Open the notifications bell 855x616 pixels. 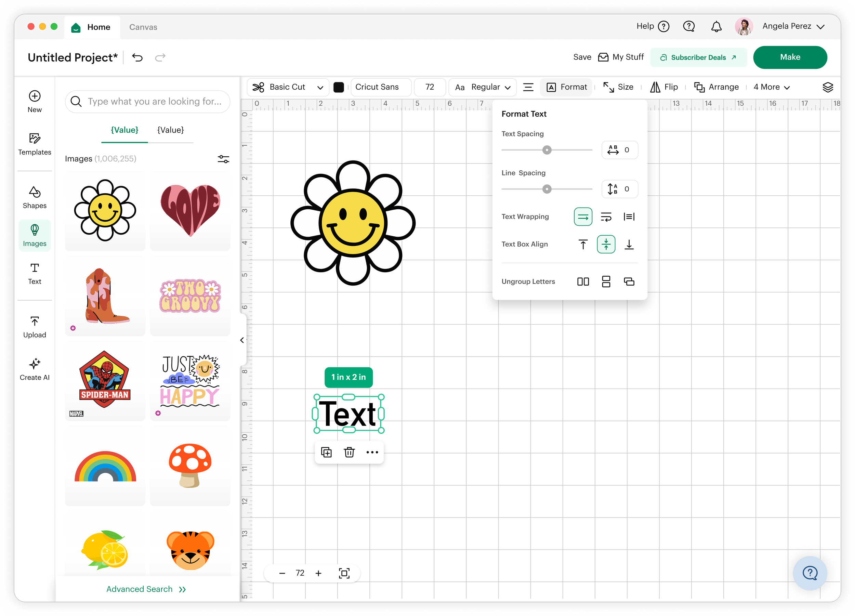coord(716,26)
